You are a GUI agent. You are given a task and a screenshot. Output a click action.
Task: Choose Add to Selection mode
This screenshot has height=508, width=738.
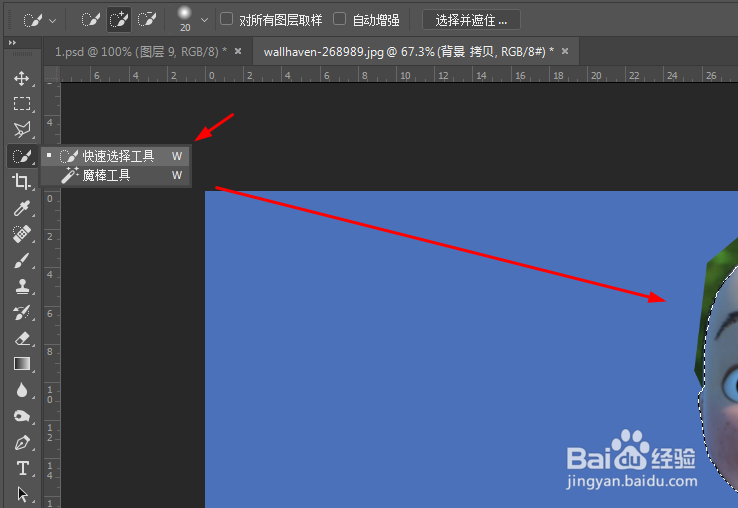point(119,20)
